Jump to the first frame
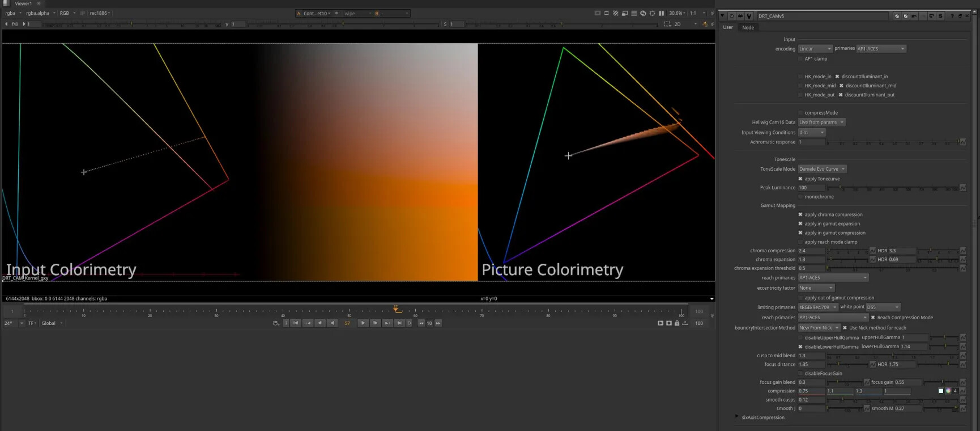Screen dimensions: 980x431 296,323
